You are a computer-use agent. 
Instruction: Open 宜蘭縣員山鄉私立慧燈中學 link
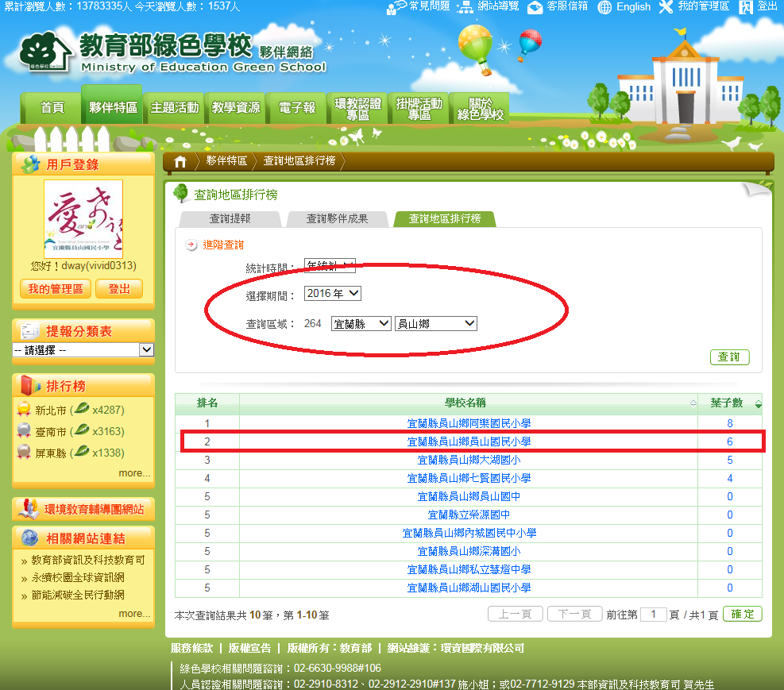coord(469,569)
